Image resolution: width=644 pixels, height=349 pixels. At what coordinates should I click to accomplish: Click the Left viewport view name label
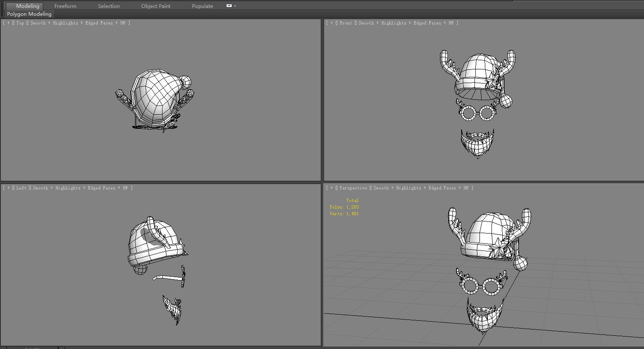point(22,188)
